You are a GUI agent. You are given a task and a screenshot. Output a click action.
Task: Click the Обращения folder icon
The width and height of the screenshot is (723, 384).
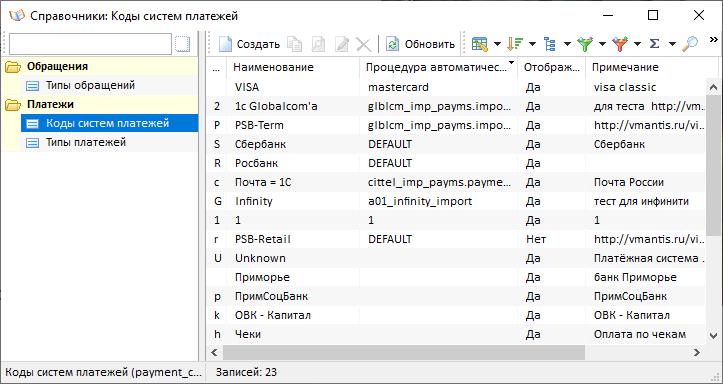tap(13, 67)
